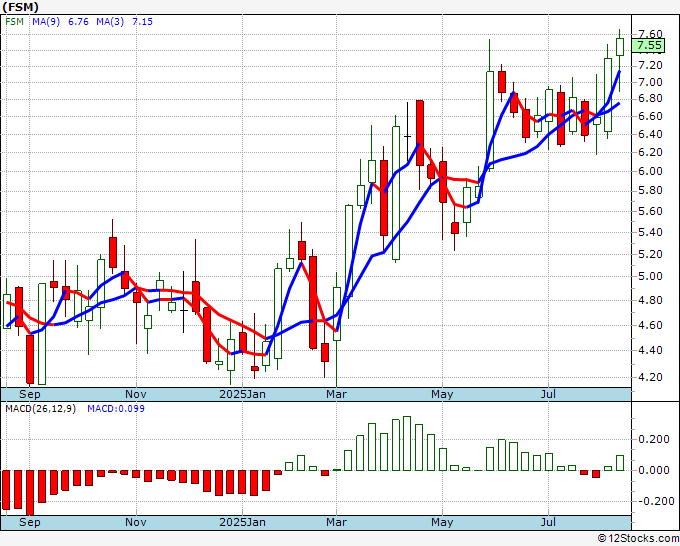Click the MA(3) legend label

tap(110, 22)
